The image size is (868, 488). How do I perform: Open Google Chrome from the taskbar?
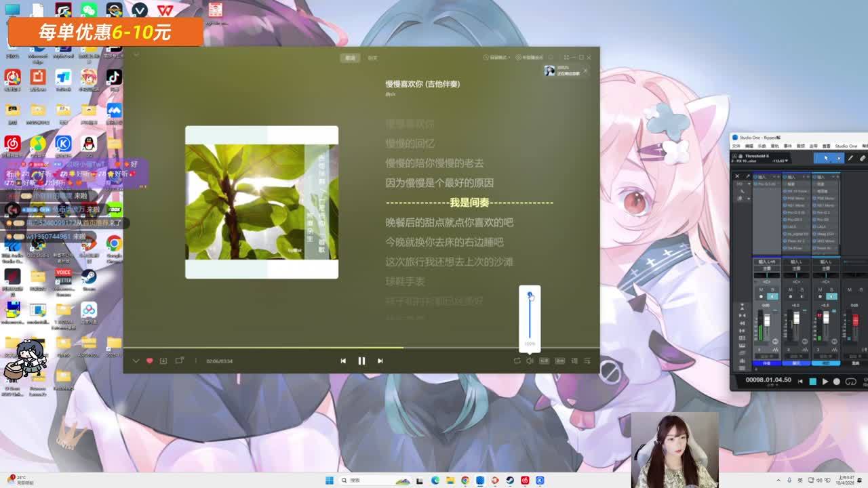tap(465, 480)
